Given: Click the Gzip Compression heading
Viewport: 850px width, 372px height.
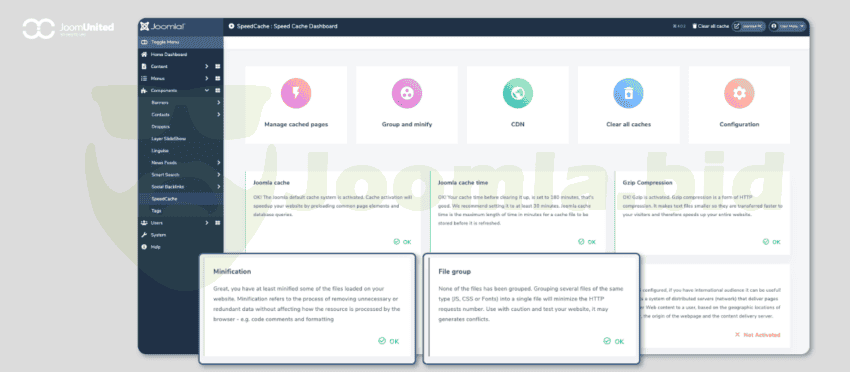Looking at the screenshot, I should click(647, 183).
